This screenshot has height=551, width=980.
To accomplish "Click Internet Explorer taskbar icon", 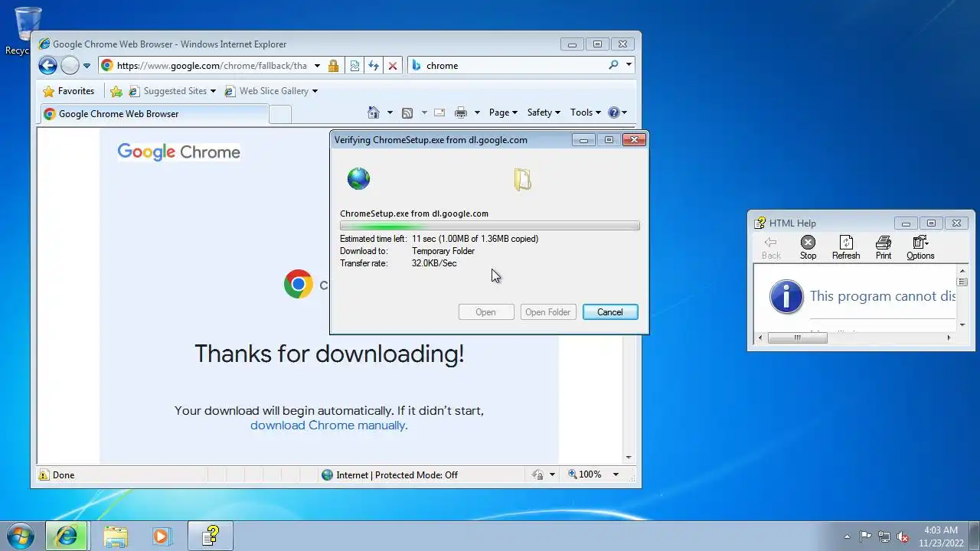I will pyautogui.click(x=67, y=536).
